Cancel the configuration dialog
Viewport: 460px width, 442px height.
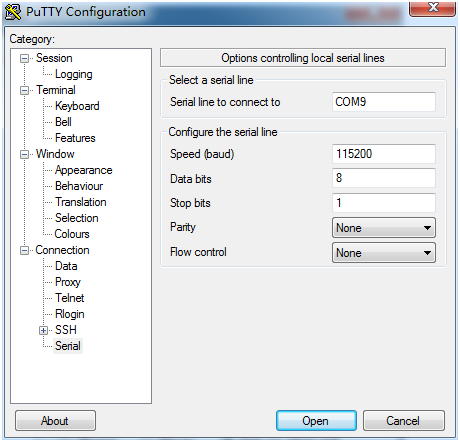coord(404,421)
